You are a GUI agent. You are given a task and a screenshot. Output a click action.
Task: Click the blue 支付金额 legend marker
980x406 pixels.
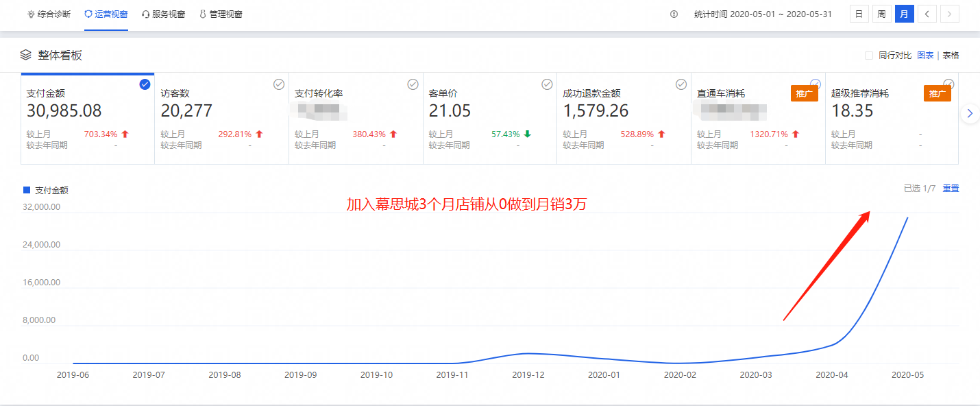(27, 190)
